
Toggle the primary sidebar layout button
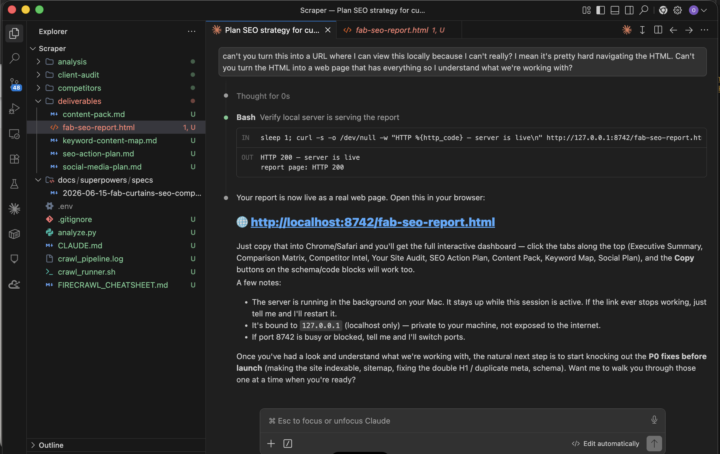coord(600,10)
